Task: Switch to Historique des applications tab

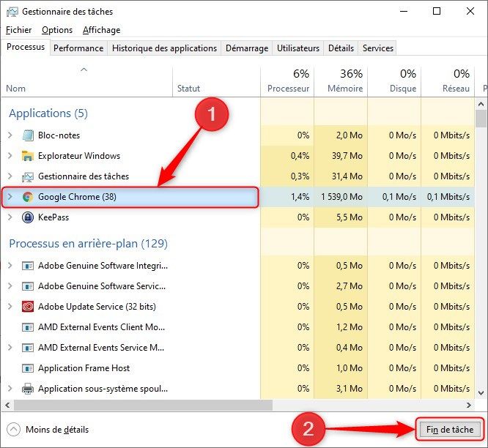Action: [164, 48]
